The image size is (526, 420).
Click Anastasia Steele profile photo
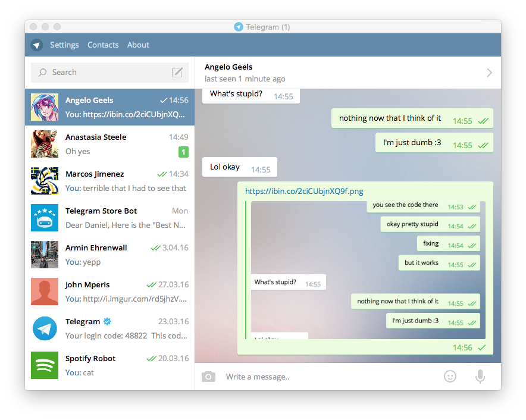[45, 144]
